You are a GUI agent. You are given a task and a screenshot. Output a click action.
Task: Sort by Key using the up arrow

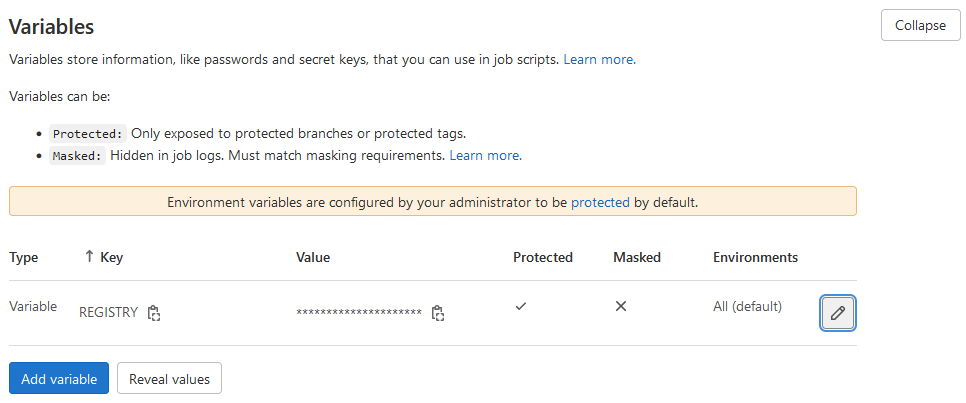click(x=89, y=257)
